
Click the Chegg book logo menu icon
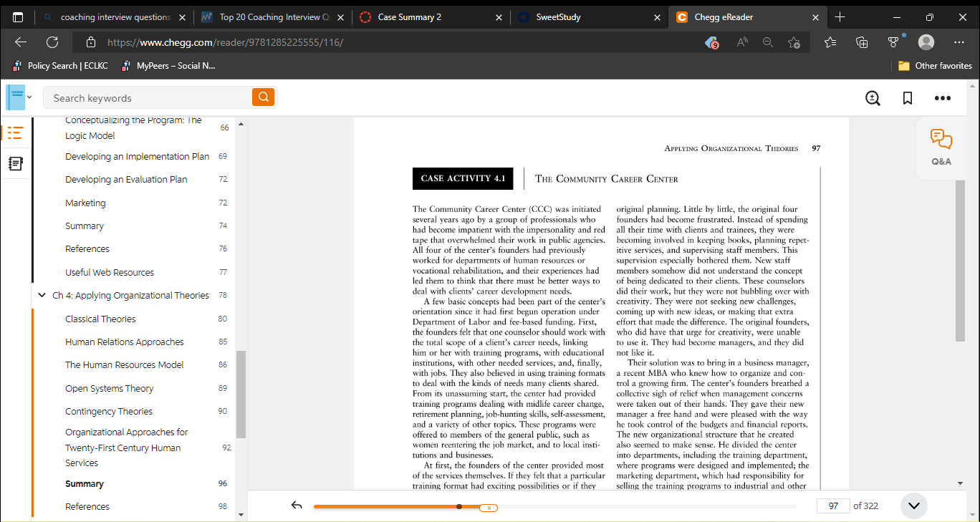(16, 97)
